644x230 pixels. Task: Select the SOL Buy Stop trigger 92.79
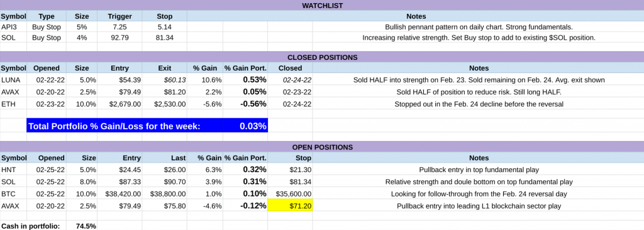click(119, 38)
